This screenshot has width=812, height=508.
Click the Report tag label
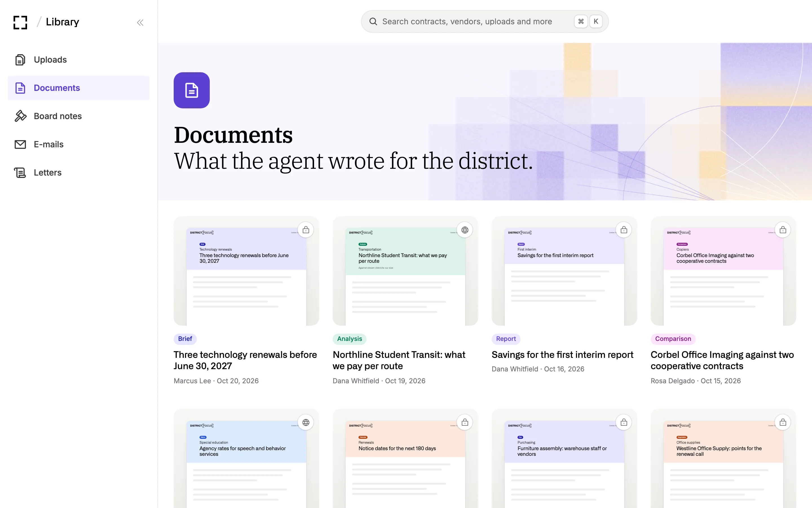point(506,339)
